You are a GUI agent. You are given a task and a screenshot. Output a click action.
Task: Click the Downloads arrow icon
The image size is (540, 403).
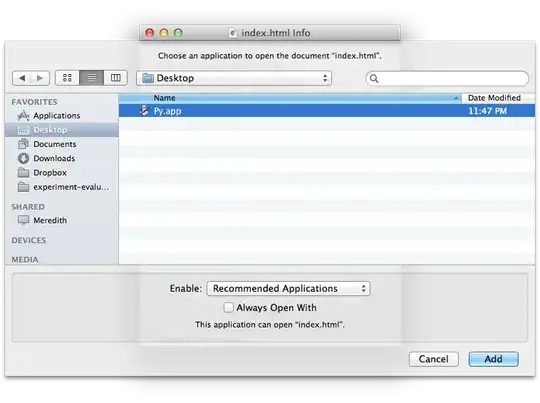(23, 158)
